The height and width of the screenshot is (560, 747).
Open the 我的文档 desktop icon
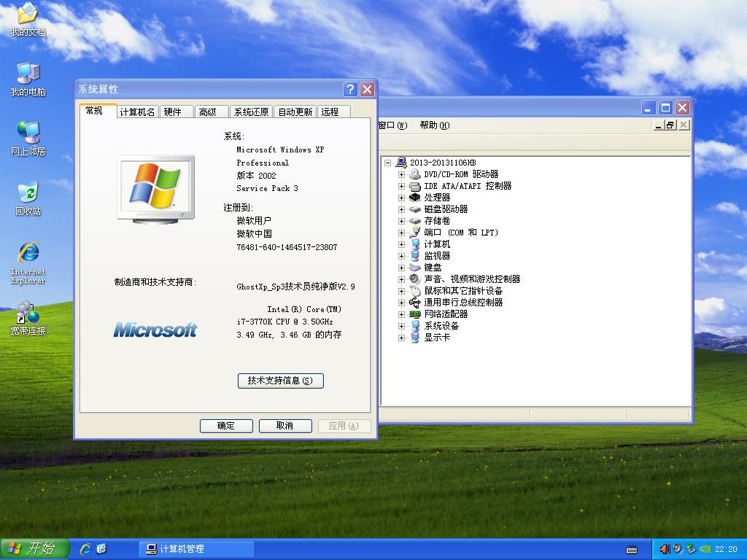pyautogui.click(x=28, y=19)
